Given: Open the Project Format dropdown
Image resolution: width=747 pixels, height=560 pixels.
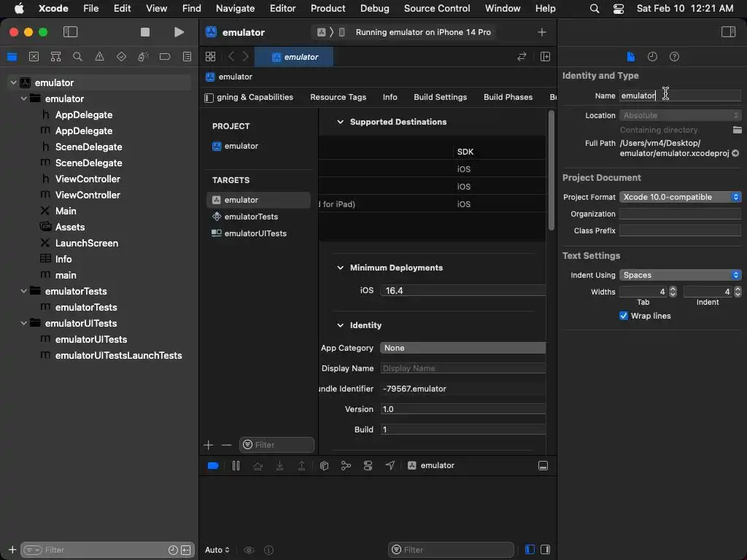Looking at the screenshot, I should pos(680,197).
